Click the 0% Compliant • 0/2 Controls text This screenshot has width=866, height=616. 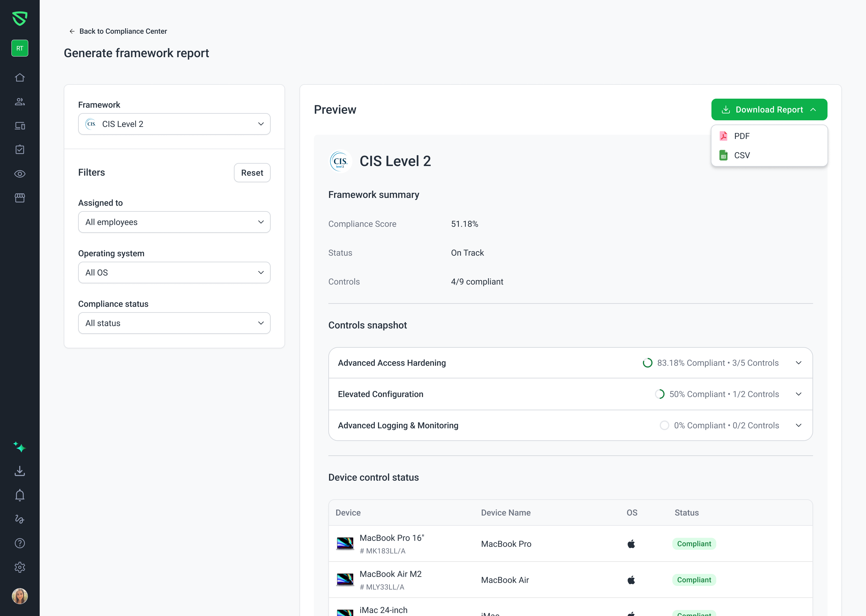726,426
